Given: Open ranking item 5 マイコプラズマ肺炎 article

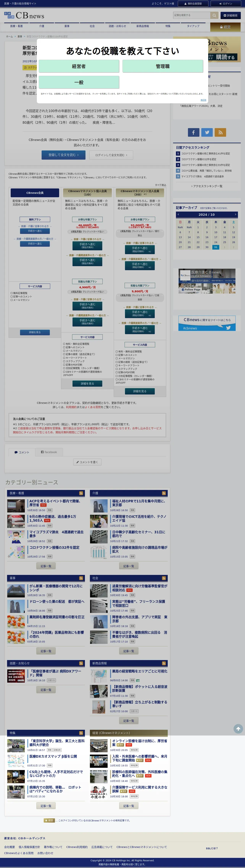Looking at the screenshot, I should point(202,176).
